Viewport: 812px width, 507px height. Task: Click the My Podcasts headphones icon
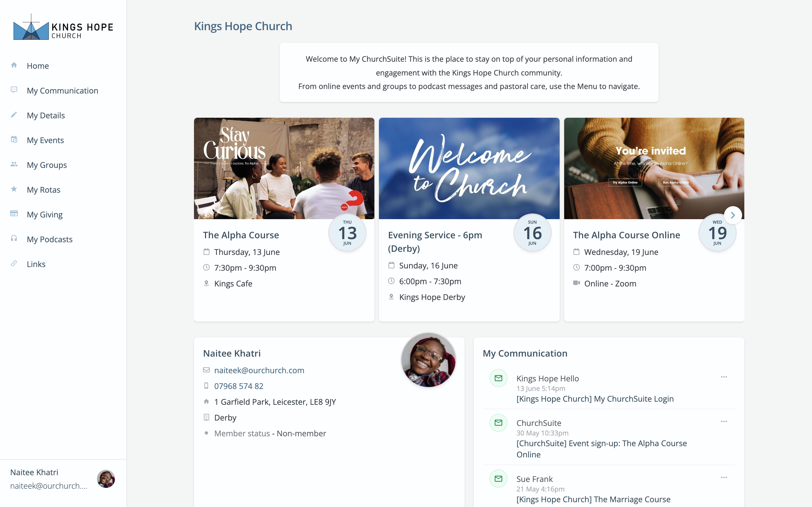(14, 238)
